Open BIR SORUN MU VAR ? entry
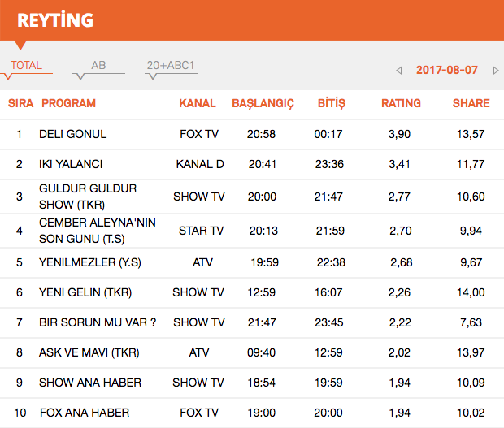Viewport: 504px width, 428px height. pyautogui.click(x=98, y=322)
